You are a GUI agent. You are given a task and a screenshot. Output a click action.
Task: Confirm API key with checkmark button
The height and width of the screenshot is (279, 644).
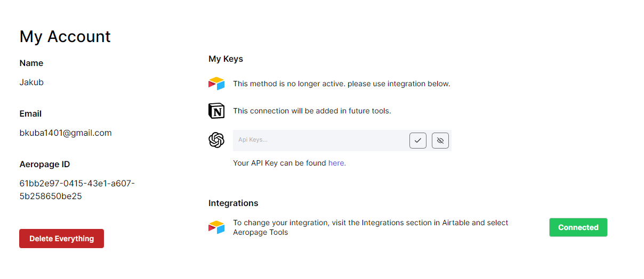(x=418, y=141)
